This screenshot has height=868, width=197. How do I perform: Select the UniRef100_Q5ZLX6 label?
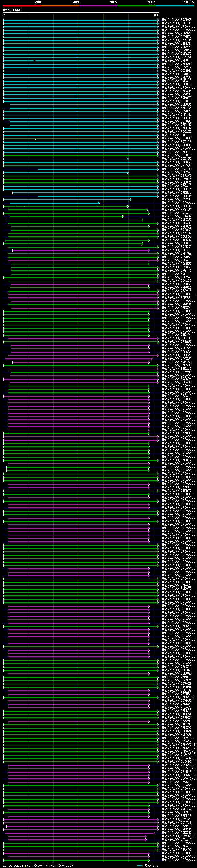point(176,487)
